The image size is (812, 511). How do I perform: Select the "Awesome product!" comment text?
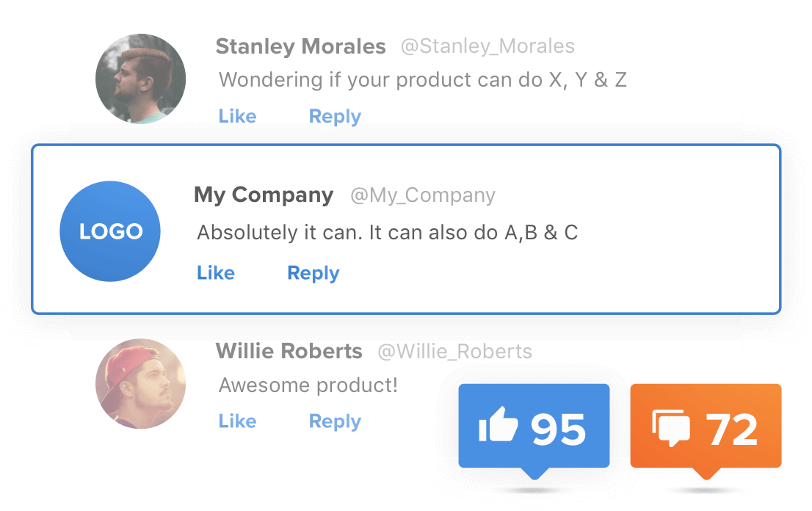308,385
